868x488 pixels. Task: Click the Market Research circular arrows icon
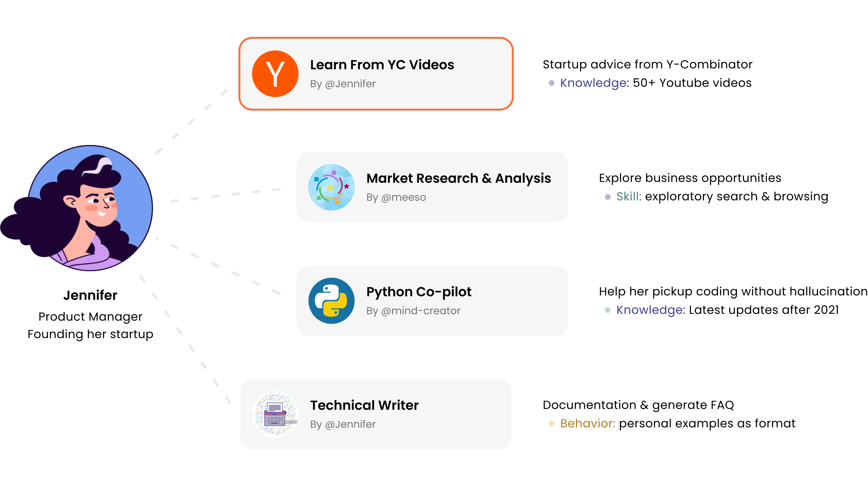click(331, 187)
